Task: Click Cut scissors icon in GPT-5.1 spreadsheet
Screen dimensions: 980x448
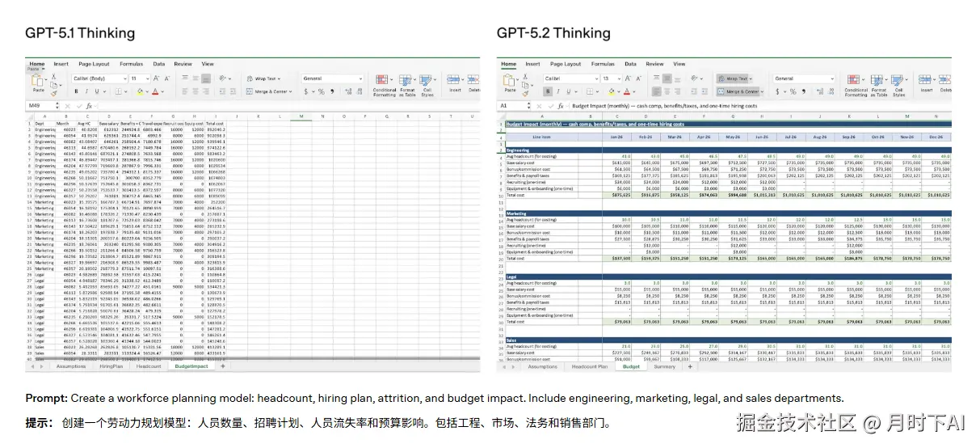Action: pos(53,76)
